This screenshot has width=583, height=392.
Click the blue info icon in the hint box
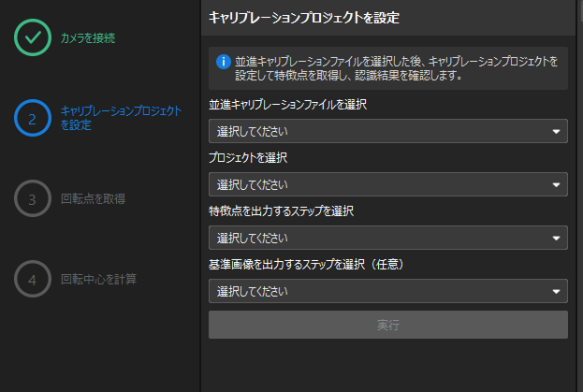(x=224, y=62)
